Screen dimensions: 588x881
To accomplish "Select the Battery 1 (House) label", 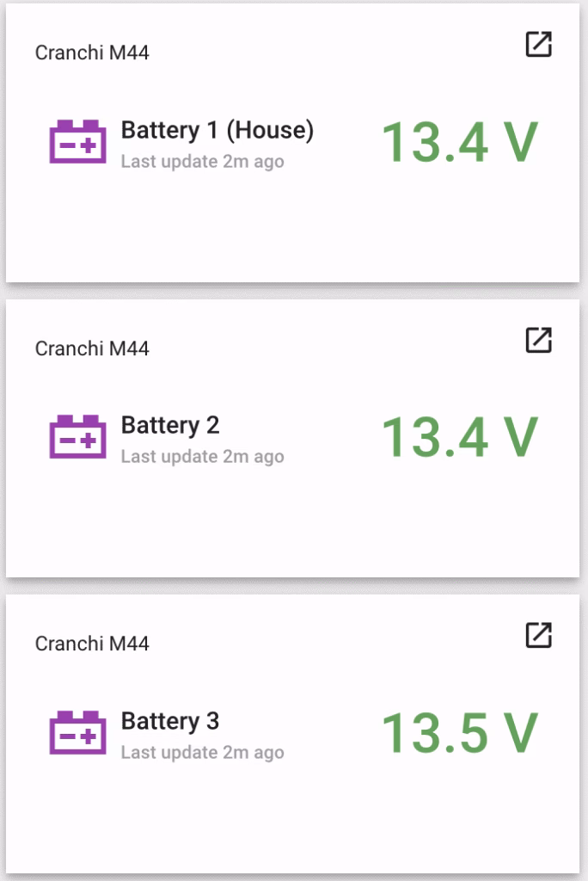I will (217, 130).
